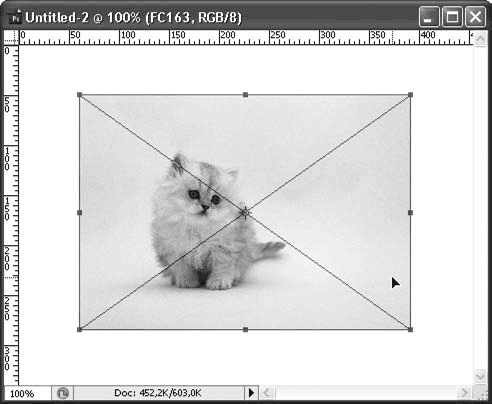Click the ruler origin corner box
The width and height of the screenshot is (492, 404).
pyautogui.click(x=11, y=37)
